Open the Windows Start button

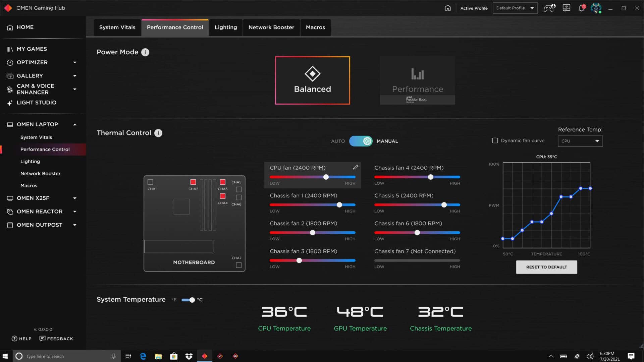tap(5, 356)
